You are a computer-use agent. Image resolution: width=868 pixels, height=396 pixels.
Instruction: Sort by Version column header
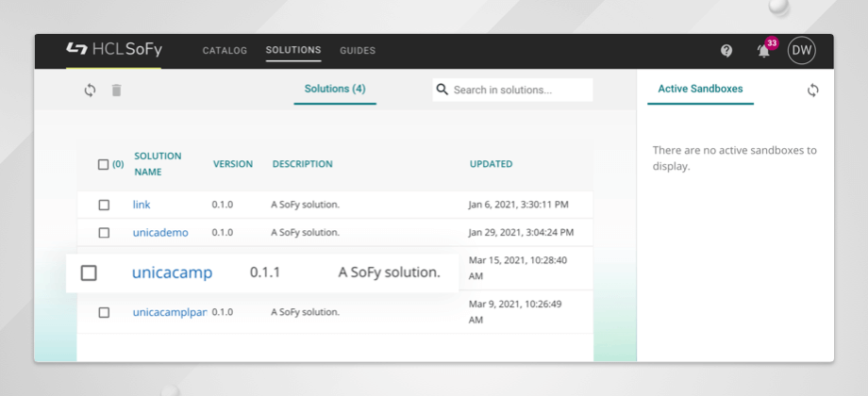tap(233, 164)
